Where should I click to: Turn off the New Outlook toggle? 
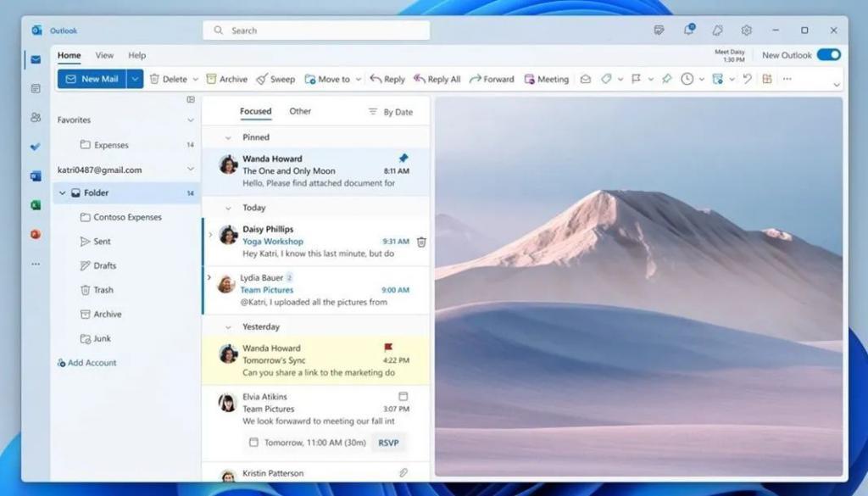pyautogui.click(x=828, y=55)
